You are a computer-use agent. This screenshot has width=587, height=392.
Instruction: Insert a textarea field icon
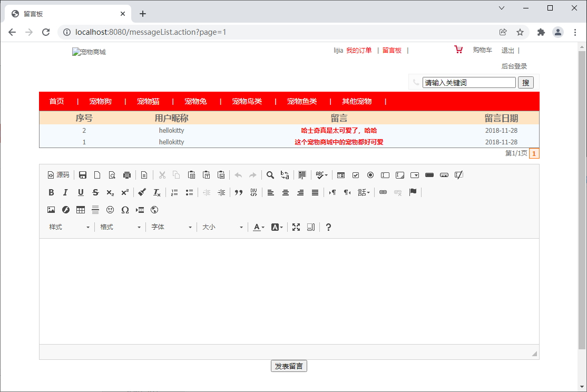point(400,175)
